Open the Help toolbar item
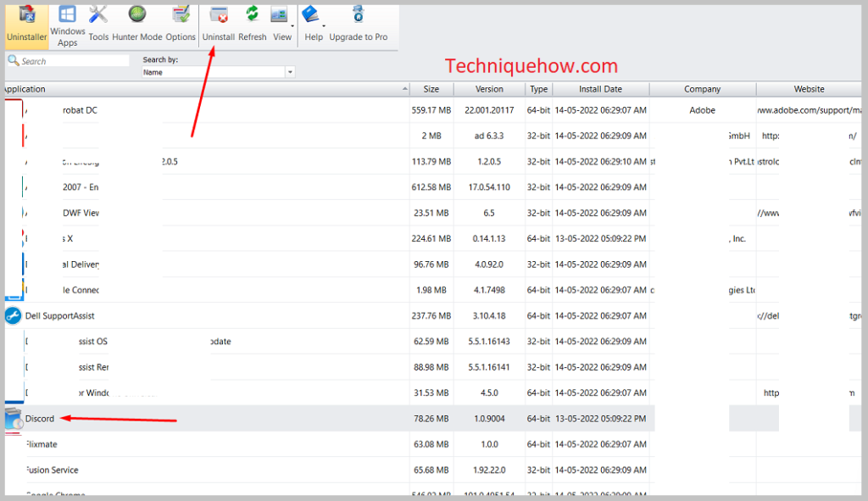The height and width of the screenshot is (501, 868). (314, 23)
